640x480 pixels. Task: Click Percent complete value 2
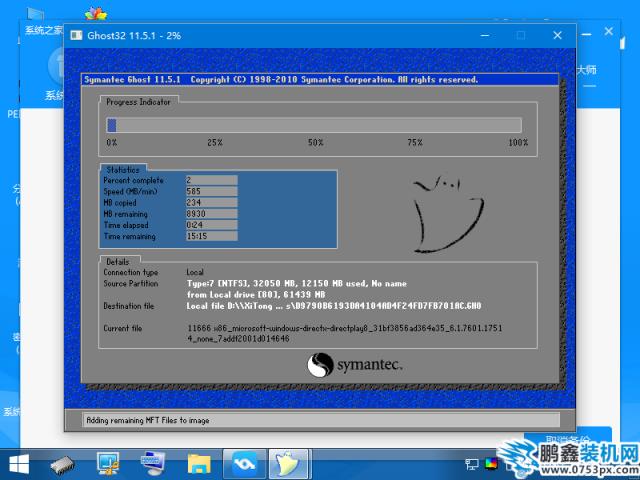211,180
